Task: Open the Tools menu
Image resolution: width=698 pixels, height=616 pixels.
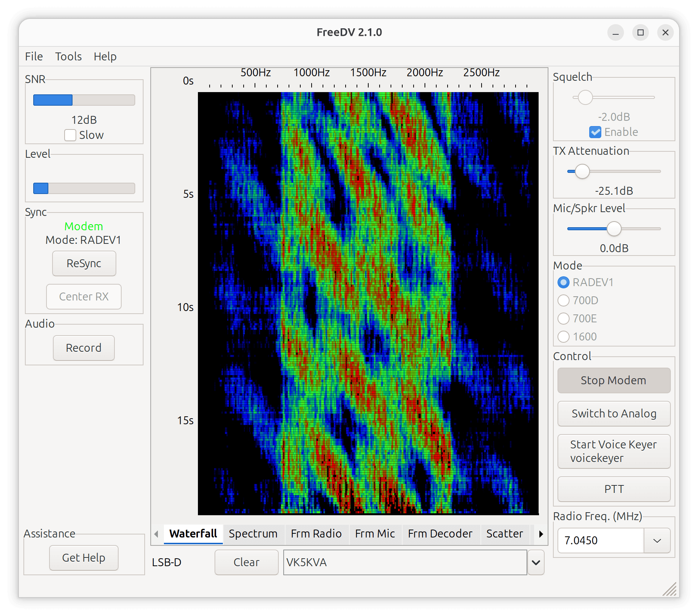Action: 68,57
